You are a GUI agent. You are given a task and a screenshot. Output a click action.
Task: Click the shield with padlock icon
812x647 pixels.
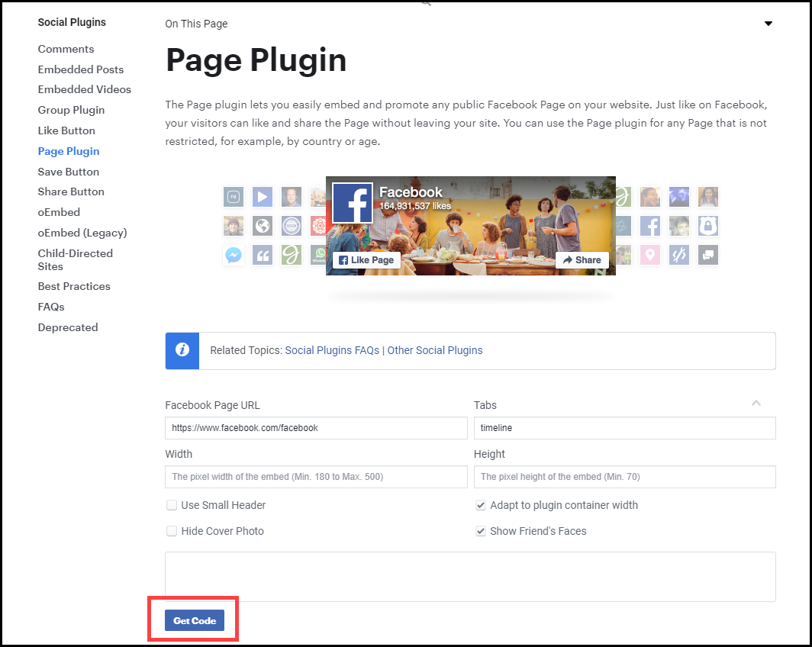click(708, 226)
